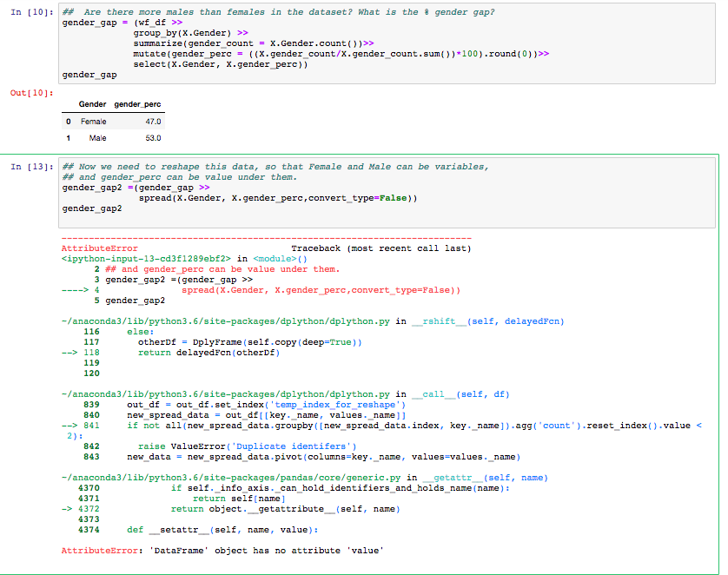Image resolution: width=728 pixels, height=575 pixels.
Task: Select the In [10]: prompt label
Action: 32,12
